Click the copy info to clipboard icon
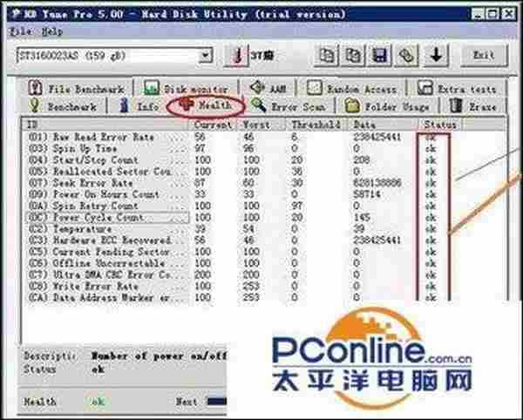523x420 pixels. pos(328,55)
